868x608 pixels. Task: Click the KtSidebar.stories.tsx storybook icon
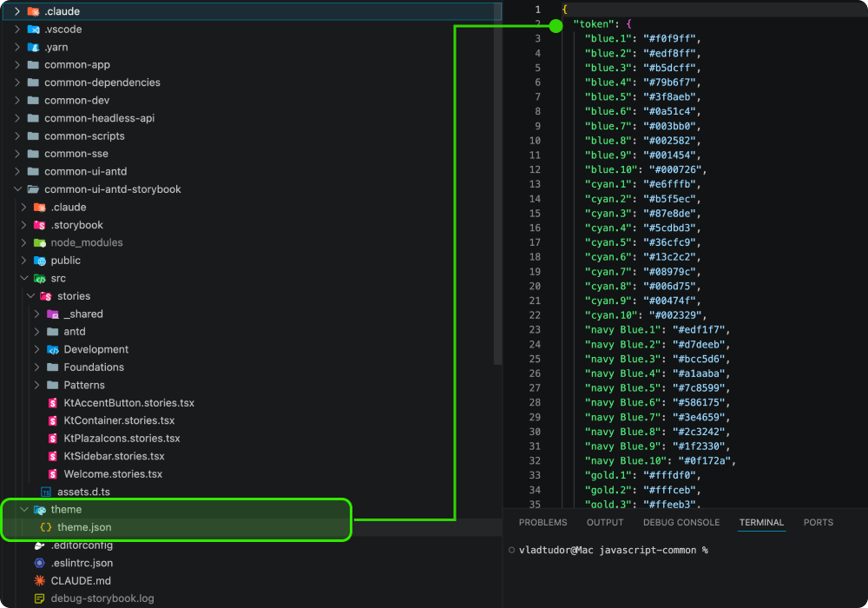[53, 456]
